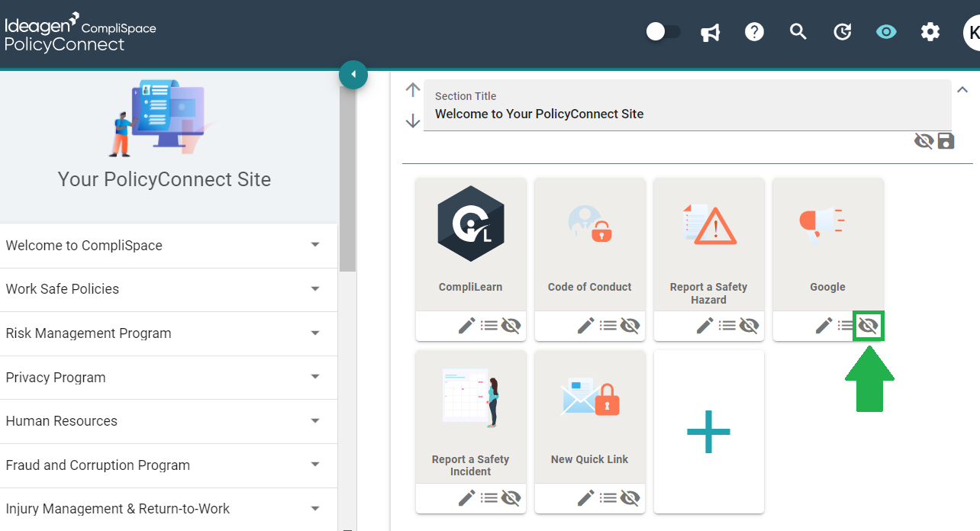980x531 pixels.
Task: Open the Report a Safety Incident tile
Action: (471, 417)
